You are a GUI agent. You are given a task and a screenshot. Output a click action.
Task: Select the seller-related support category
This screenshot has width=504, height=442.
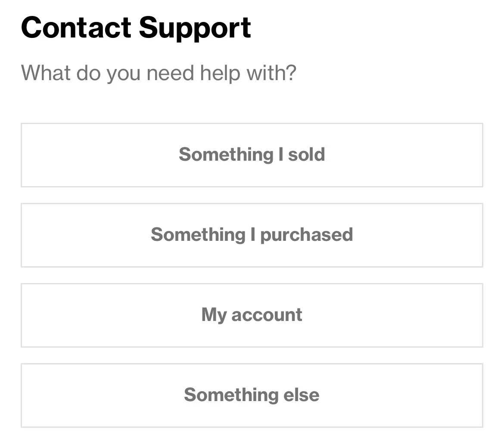click(x=252, y=155)
